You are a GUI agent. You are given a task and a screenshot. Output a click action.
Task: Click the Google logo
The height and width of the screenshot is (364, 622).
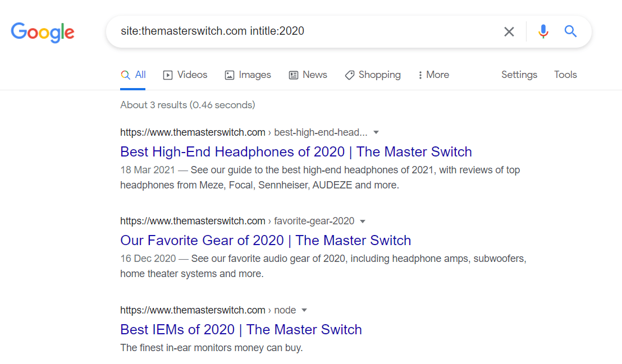pos(43,32)
